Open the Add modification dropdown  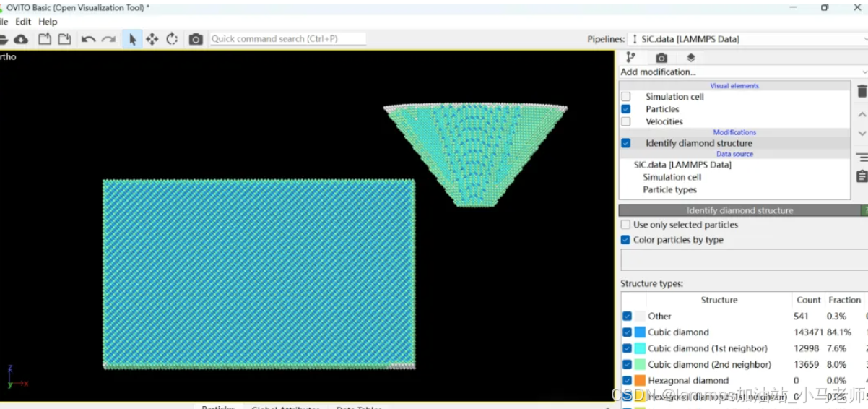tap(743, 72)
